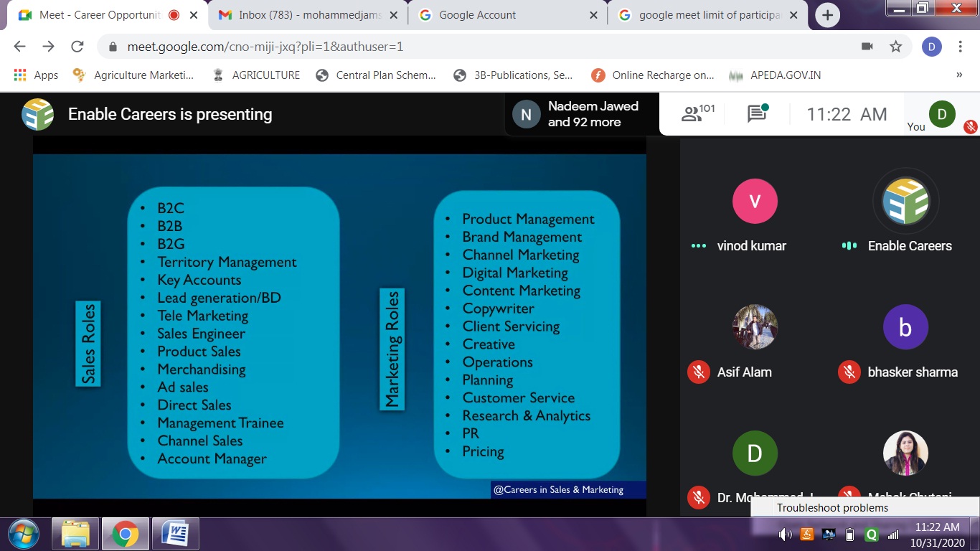Bookmark this page with the star icon
This screenshot has width=980, height=551.
coord(895,47)
